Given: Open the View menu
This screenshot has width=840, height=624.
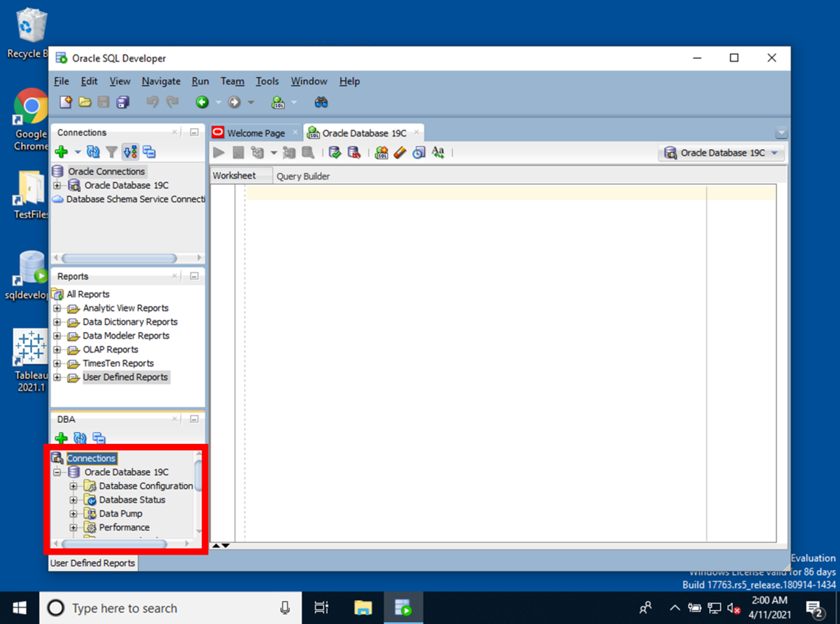Looking at the screenshot, I should [120, 81].
